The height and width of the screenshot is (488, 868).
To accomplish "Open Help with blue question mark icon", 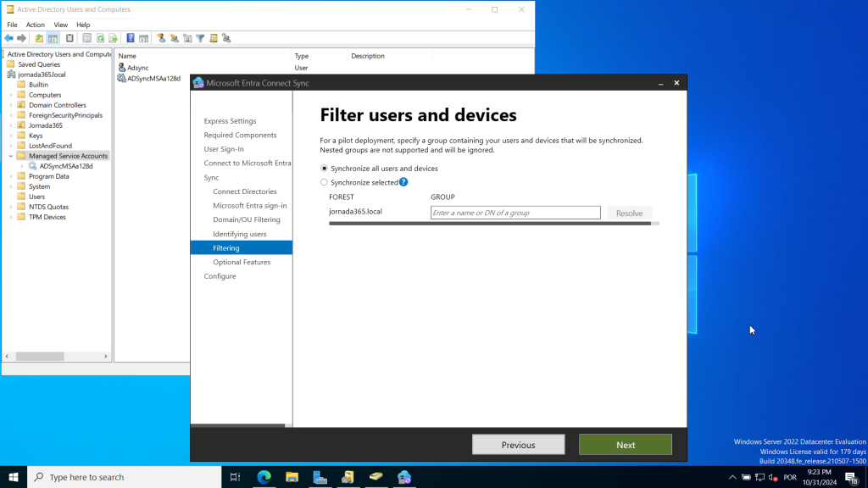I will pyautogui.click(x=131, y=38).
